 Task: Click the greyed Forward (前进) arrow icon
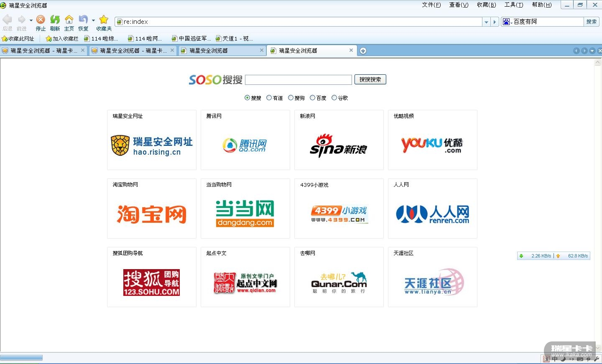tap(21, 19)
